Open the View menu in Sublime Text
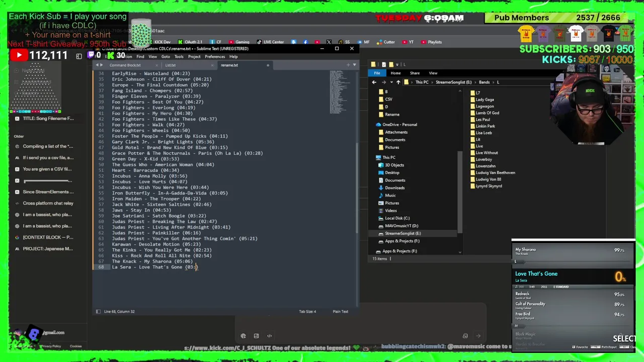Image resolution: width=644 pixels, height=362 pixels. coord(152,56)
